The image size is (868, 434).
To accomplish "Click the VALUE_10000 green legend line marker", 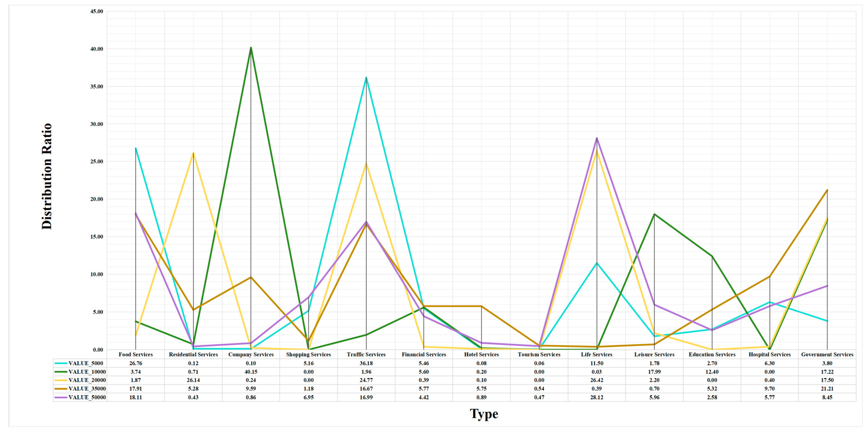I will (61, 372).
